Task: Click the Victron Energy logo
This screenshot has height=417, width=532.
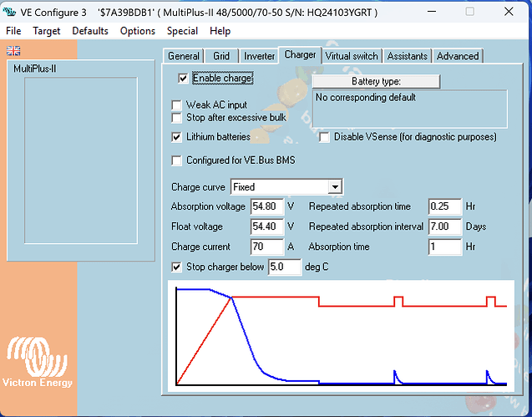Action: [38, 362]
